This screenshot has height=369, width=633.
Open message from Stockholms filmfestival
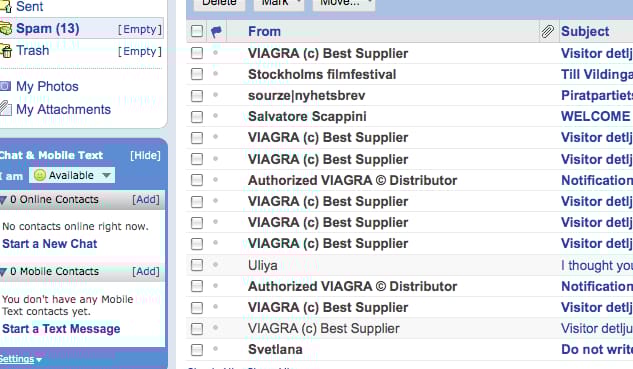click(x=322, y=74)
